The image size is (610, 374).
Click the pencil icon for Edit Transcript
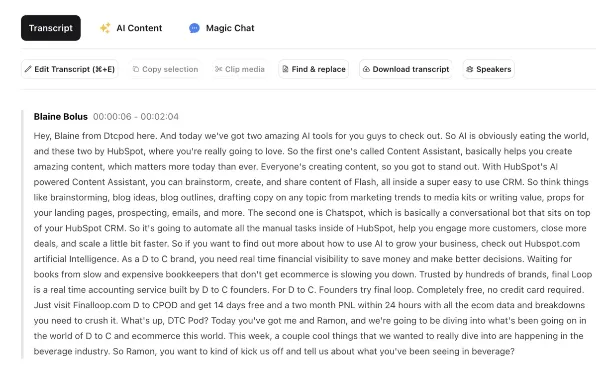pos(28,69)
